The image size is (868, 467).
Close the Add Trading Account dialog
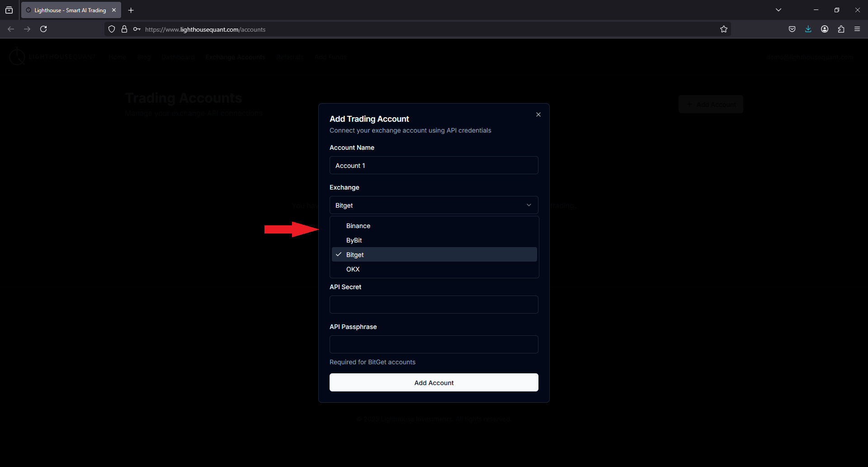pyautogui.click(x=538, y=114)
